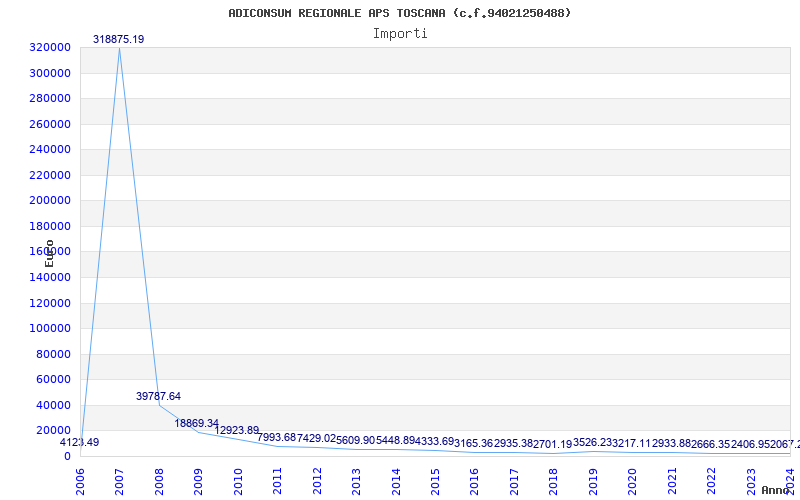Viewport: 800px width, 500px height.
Task: Select the y-axis value 40000
Action: [53, 406]
